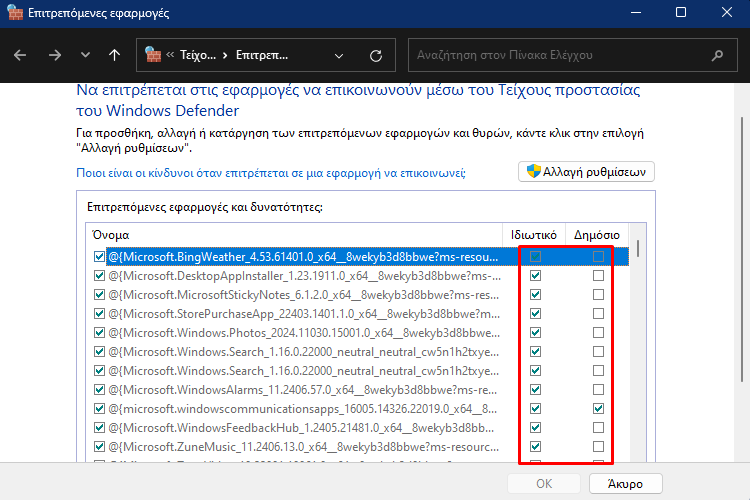Toggle the MicrosoftStickyNotes app checkbox
Viewport: 750px width, 500px height.
(99, 295)
